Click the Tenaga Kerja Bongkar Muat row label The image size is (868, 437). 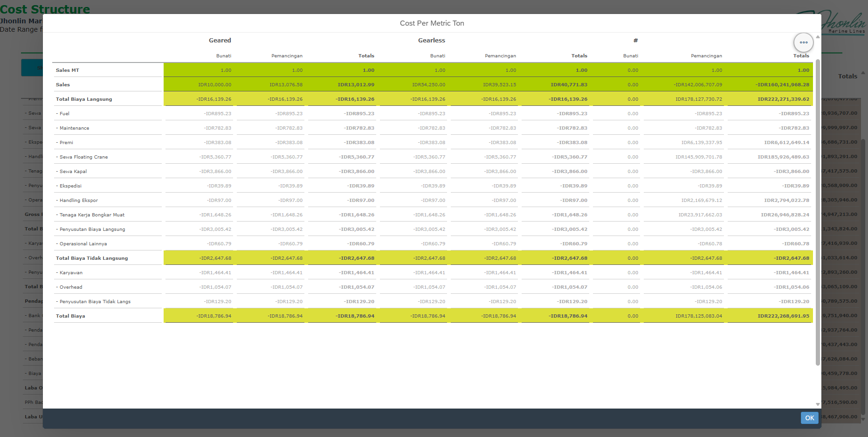90,215
